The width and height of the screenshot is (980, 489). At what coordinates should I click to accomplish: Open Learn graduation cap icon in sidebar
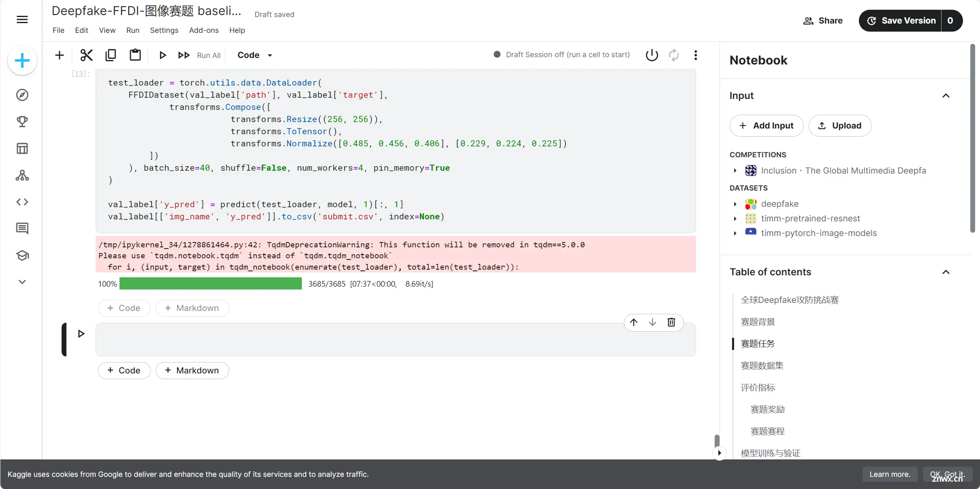pos(22,255)
